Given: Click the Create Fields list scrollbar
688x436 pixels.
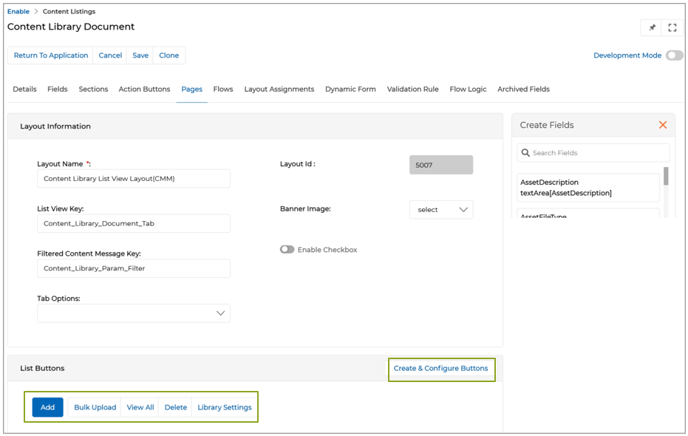Looking at the screenshot, I should 666,178.
